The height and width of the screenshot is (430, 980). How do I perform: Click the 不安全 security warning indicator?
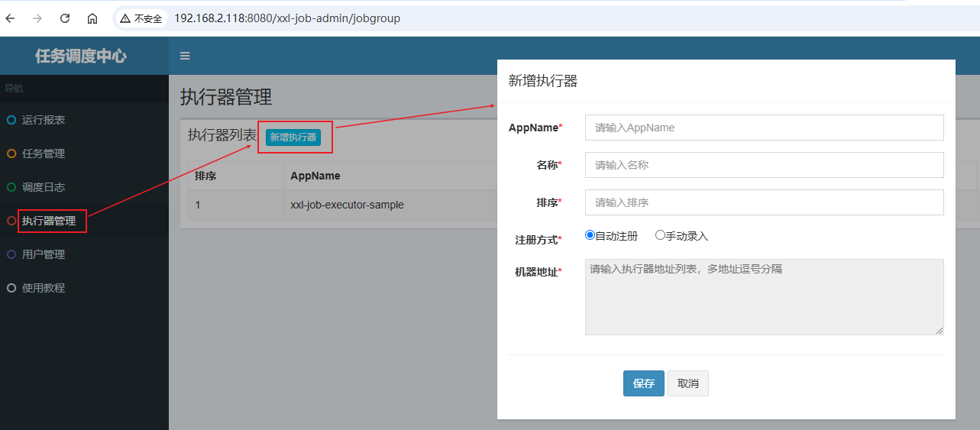(141, 18)
